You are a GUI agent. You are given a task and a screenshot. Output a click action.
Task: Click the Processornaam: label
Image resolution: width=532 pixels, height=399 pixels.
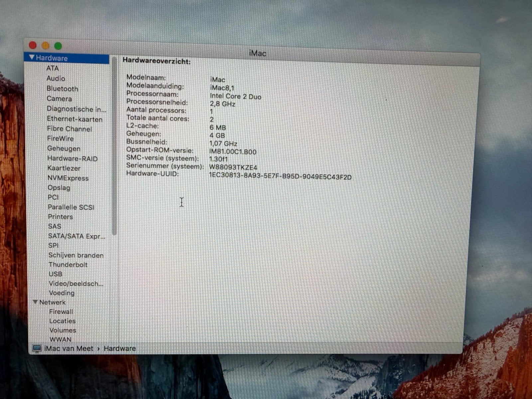[152, 94]
